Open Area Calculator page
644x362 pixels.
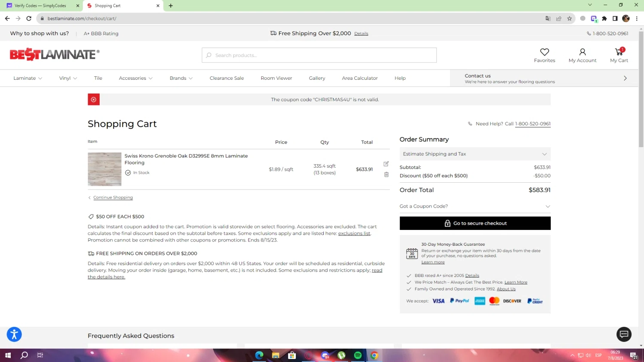(360, 78)
